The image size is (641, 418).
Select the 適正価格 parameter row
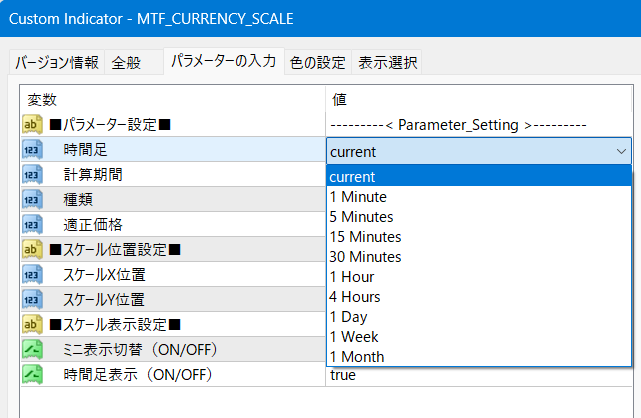(173, 224)
